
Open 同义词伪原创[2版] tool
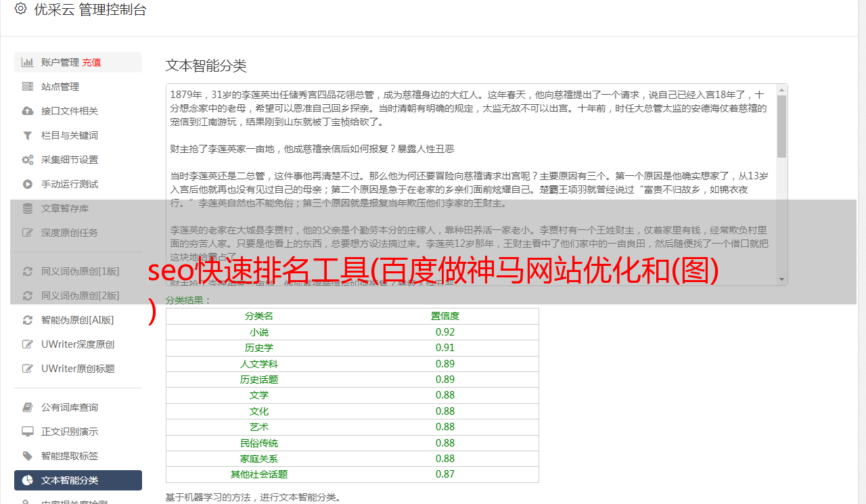(78, 296)
